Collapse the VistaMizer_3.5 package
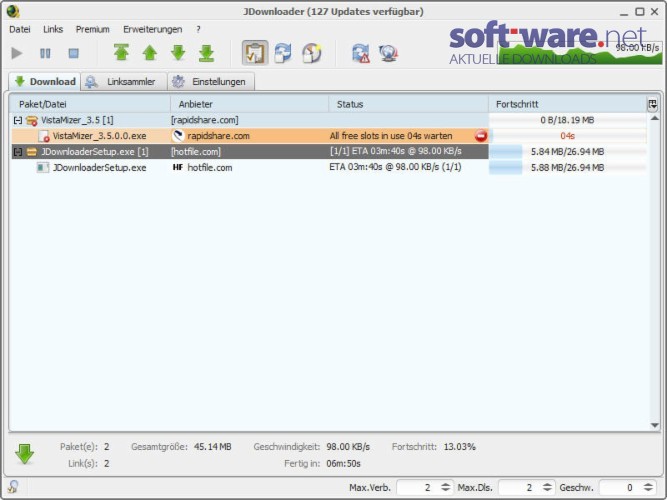This screenshot has height=500, width=667. coord(18,120)
